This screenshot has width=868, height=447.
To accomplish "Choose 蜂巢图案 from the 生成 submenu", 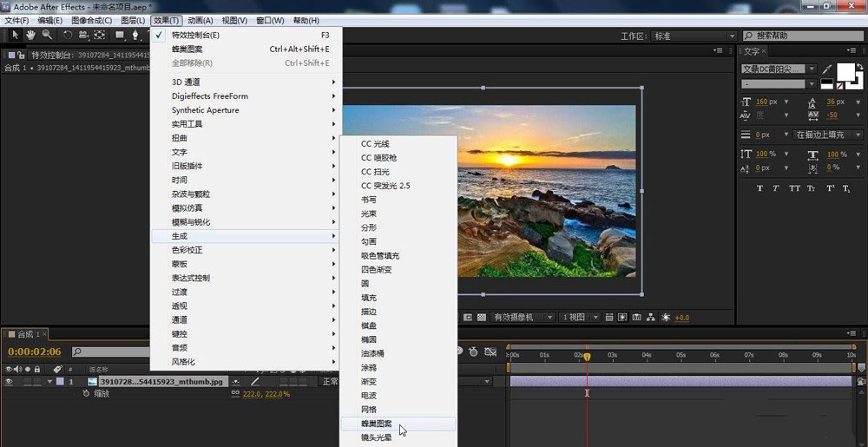I will 377,424.
